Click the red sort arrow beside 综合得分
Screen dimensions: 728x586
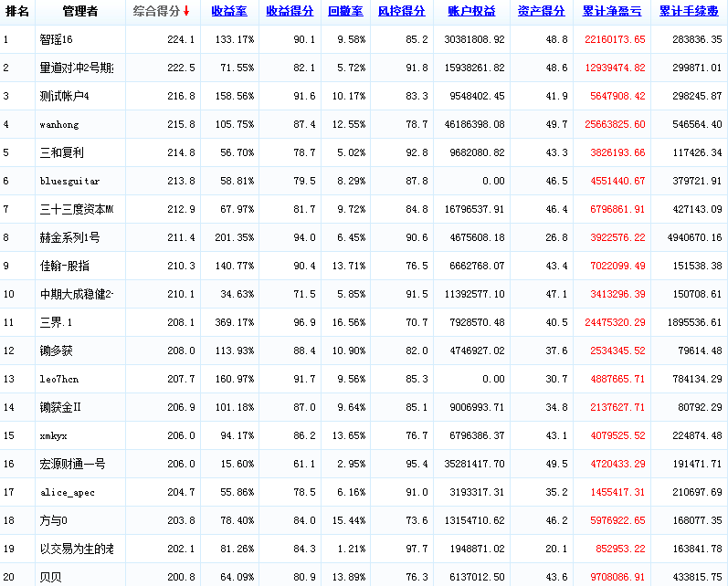click(186, 12)
